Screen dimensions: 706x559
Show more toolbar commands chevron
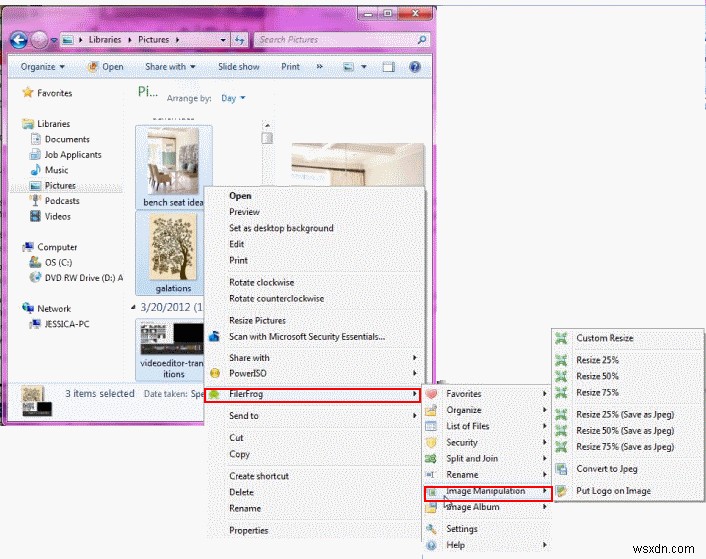(319, 67)
